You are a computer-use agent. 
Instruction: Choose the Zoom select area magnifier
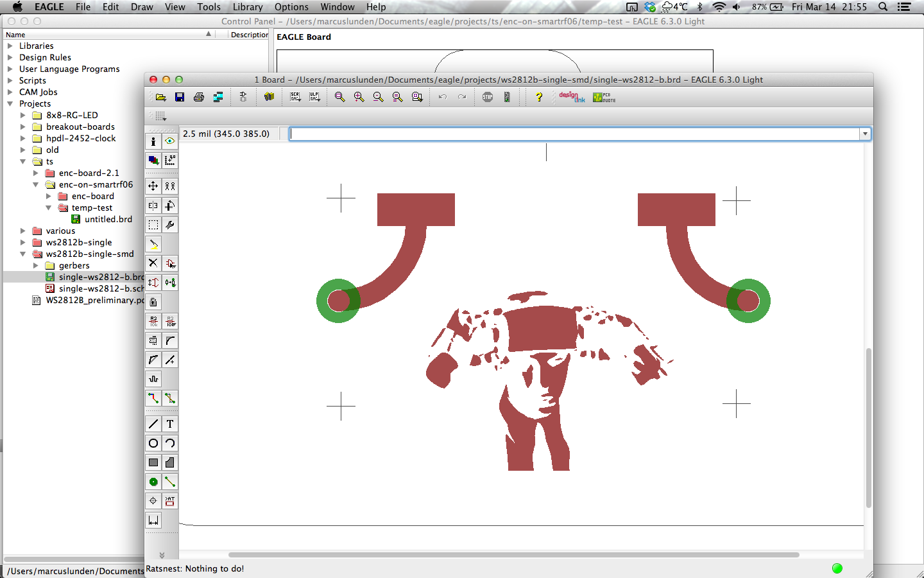(417, 97)
